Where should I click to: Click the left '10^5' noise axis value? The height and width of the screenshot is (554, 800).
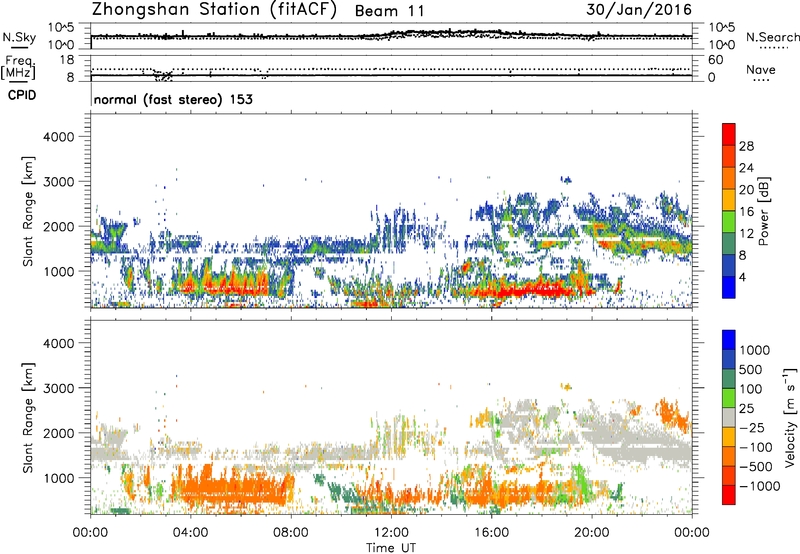point(61,27)
